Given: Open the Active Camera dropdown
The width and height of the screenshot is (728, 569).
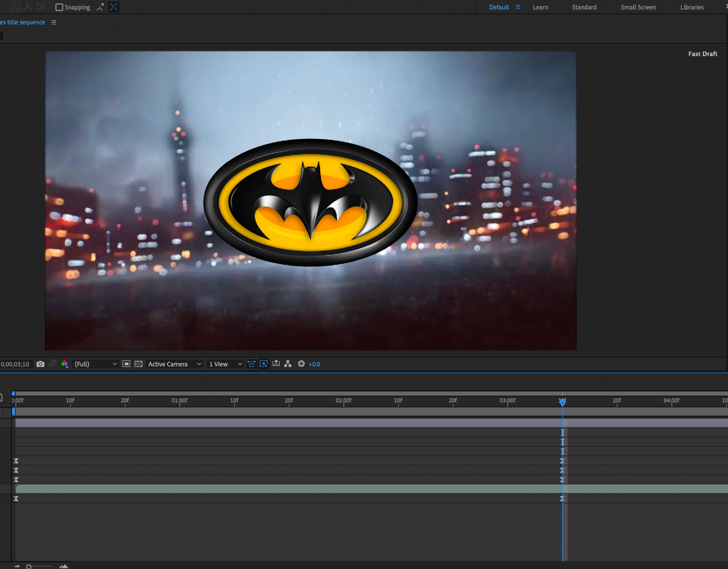Looking at the screenshot, I should click(x=174, y=364).
